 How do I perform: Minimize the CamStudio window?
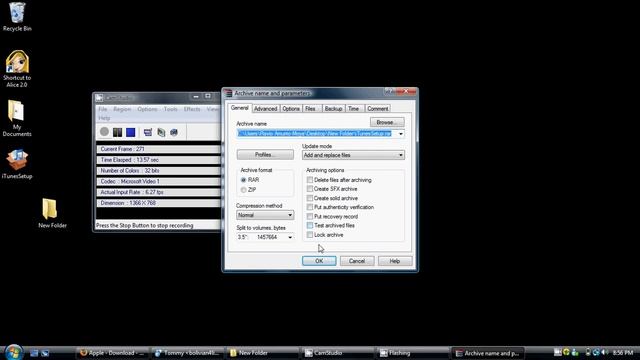tap(196, 96)
